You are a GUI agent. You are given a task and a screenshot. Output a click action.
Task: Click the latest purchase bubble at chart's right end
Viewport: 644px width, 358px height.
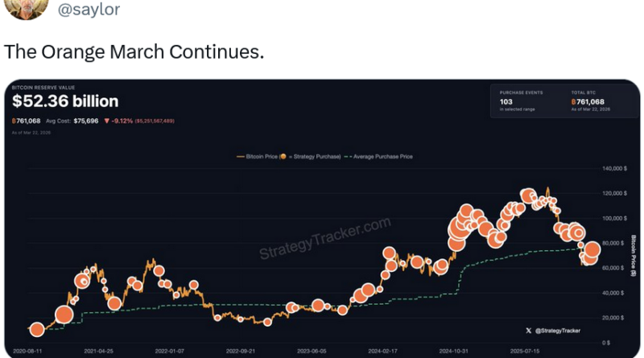(x=592, y=250)
